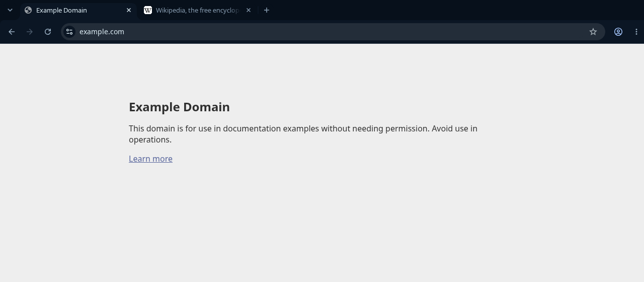Follow the Learn more link
The image size is (644, 282).
(150, 159)
